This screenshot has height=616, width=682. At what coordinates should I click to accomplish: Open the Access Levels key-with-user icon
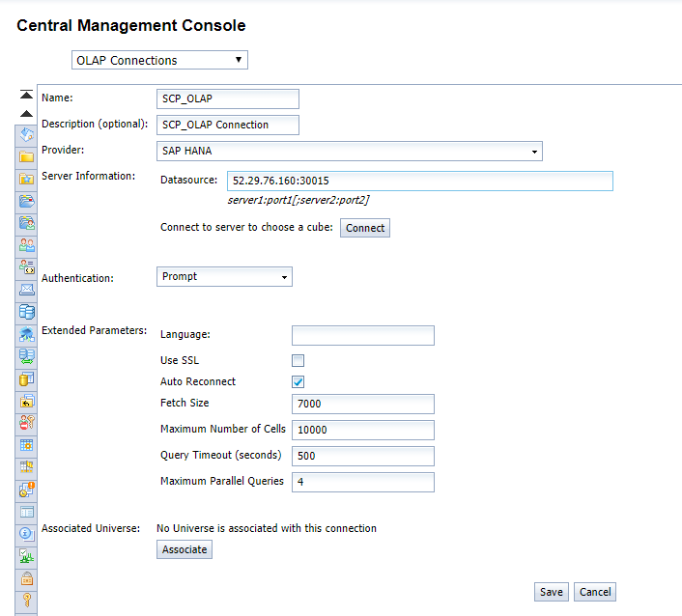(x=26, y=423)
